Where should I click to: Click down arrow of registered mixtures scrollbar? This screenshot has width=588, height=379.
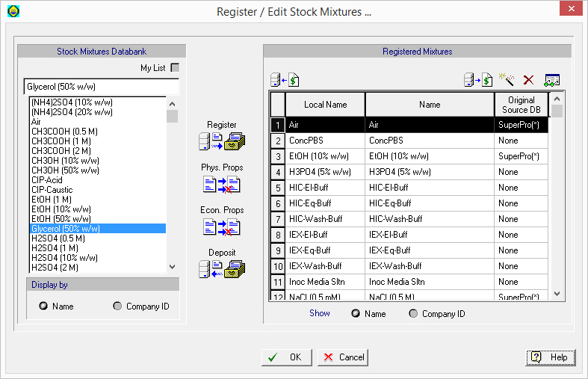pyautogui.click(x=557, y=294)
